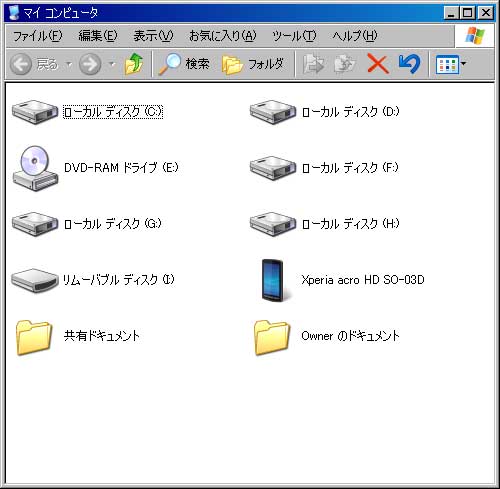500x489 pixels.
Task: Open the views dropdown button
Action: pyautogui.click(x=451, y=64)
